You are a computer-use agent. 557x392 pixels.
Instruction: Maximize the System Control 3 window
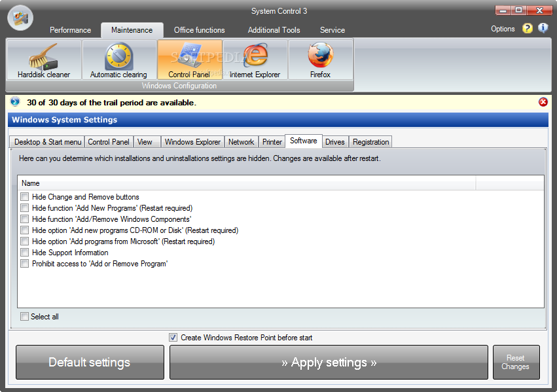click(x=519, y=10)
